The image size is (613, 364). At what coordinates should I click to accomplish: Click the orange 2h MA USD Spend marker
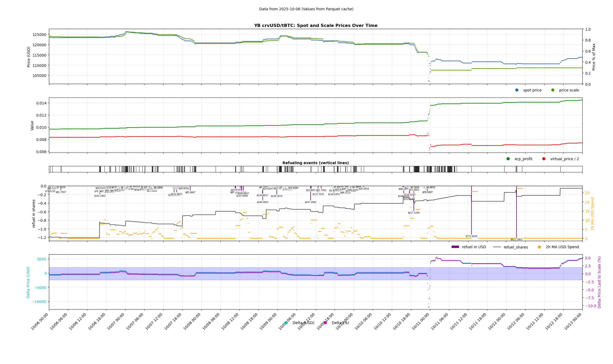click(539, 247)
